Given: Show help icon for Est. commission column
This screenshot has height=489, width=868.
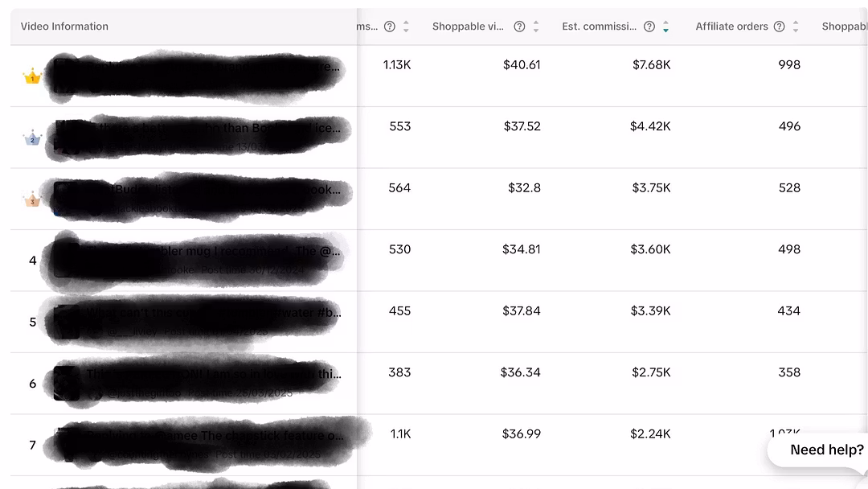Looking at the screenshot, I should (x=649, y=27).
